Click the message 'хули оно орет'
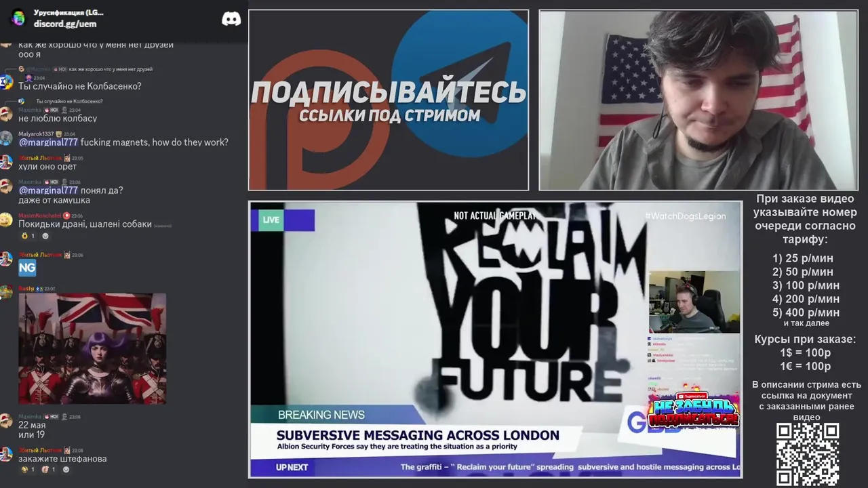 click(47, 167)
